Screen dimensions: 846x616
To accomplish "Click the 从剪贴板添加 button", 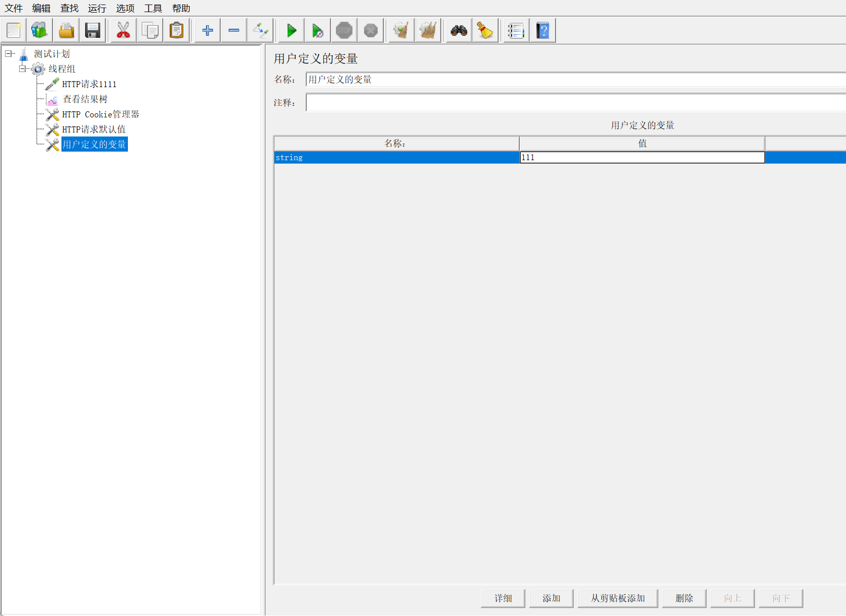I will [x=618, y=598].
